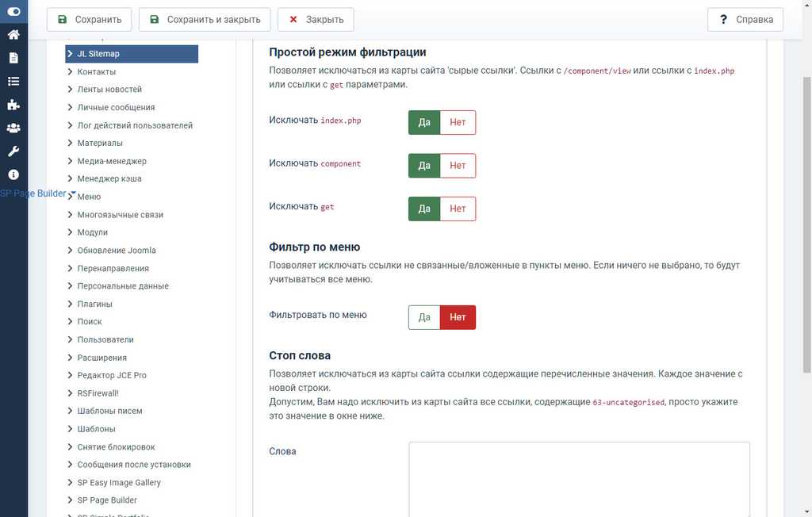This screenshot has height=517, width=812.
Task: Select the JL Sitemap item
Action: tap(132, 54)
